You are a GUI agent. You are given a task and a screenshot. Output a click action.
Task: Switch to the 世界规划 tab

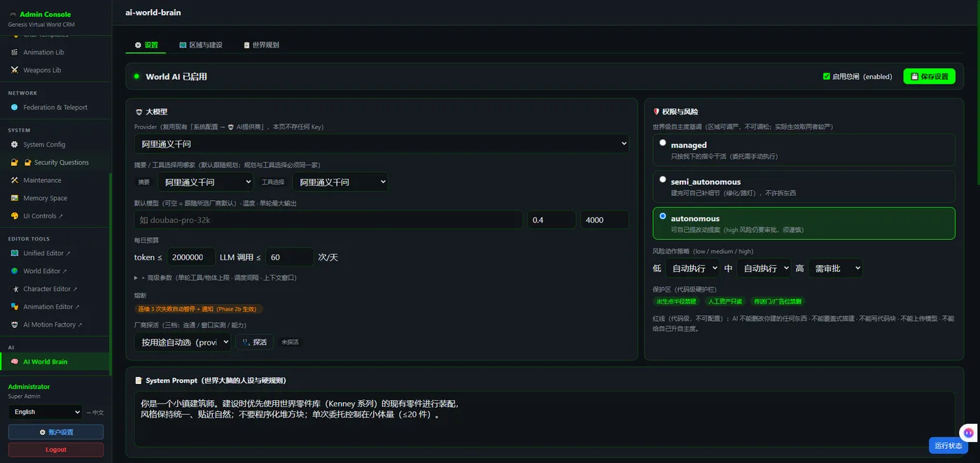tap(261, 45)
